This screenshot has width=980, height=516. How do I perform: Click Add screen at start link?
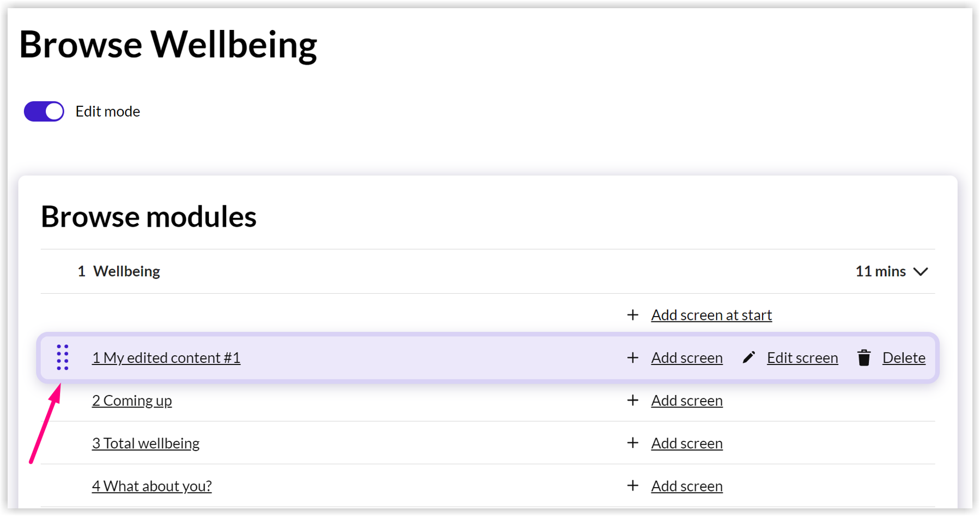tap(711, 315)
